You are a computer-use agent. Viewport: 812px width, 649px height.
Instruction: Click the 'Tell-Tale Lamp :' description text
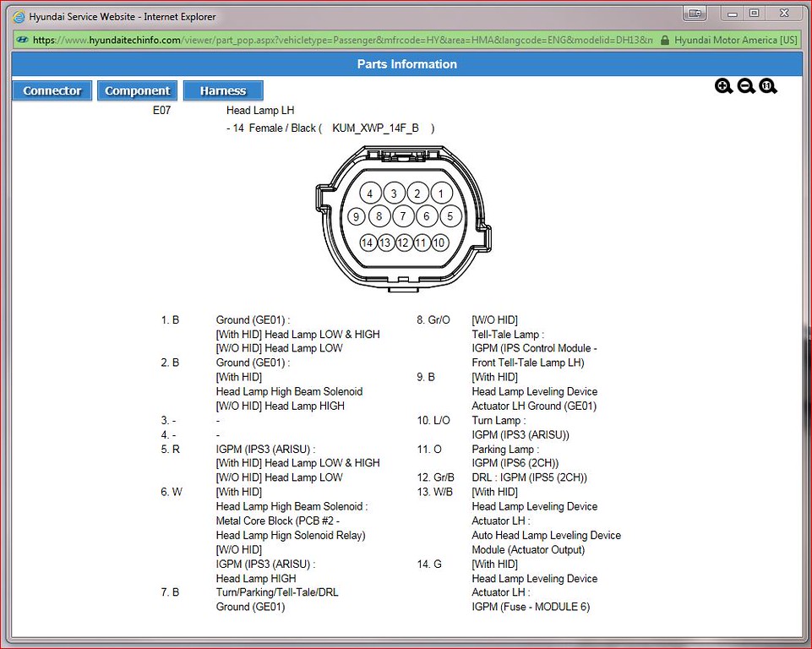coord(508,335)
